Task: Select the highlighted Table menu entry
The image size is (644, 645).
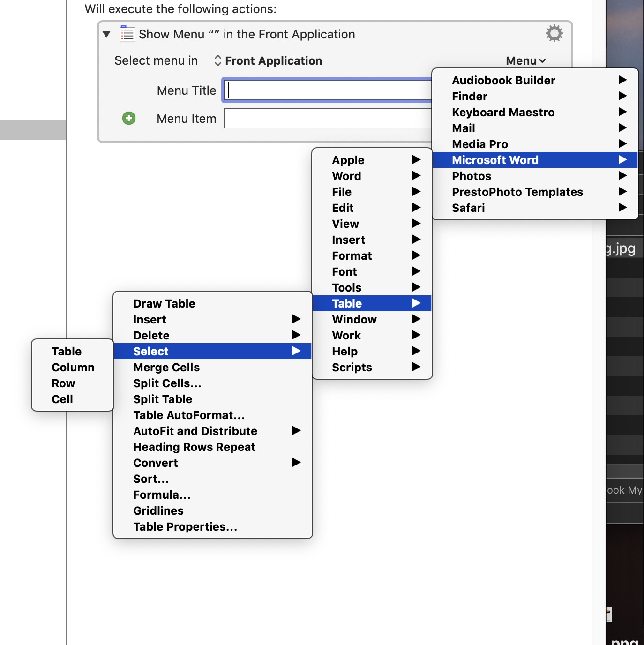Action: tap(372, 304)
